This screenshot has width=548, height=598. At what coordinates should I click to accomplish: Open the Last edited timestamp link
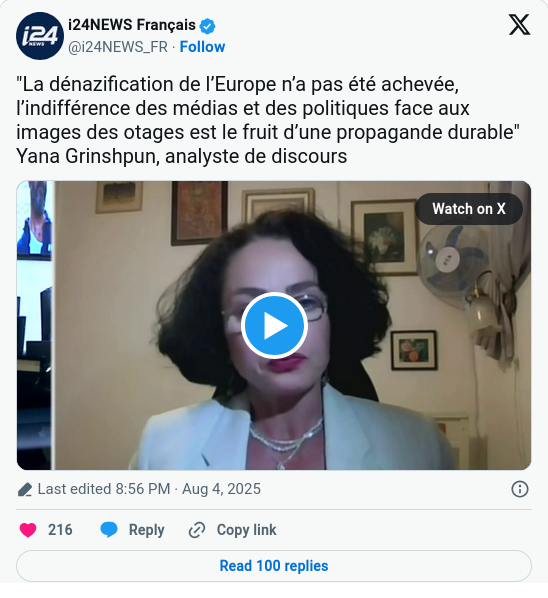point(149,489)
